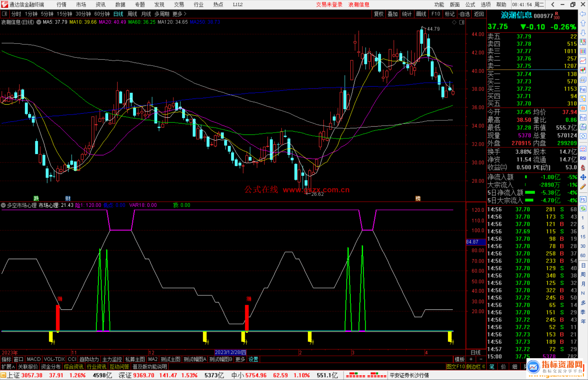Screen dimensions: 588x380
Task: Open the 复权 adjustment menu
Action: [x=379, y=14]
